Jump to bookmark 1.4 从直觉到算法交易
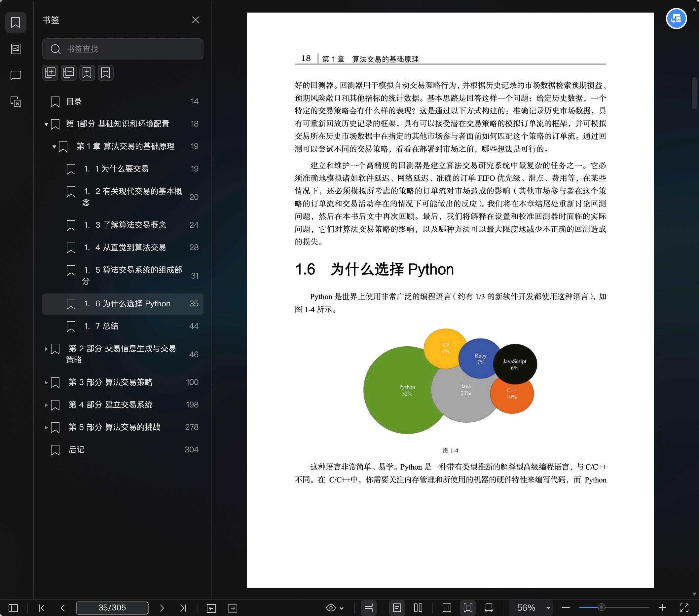This screenshot has height=616, width=699. pyautogui.click(x=123, y=248)
